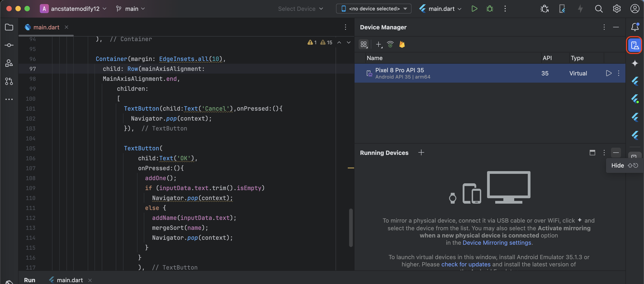Viewport: 644px width, 284px height.
Task: Click pair devices over WiFi icon
Action: [390, 44]
